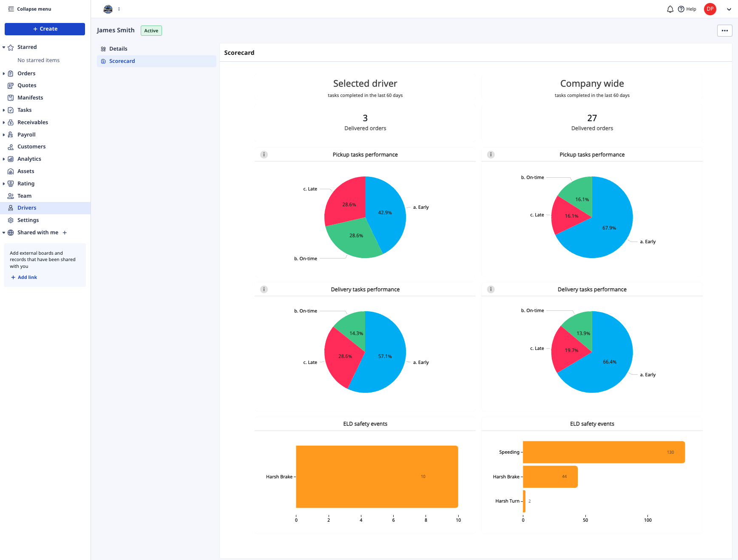Select the Drivers icon in the sidebar
The width and height of the screenshot is (738, 560).
tap(11, 208)
